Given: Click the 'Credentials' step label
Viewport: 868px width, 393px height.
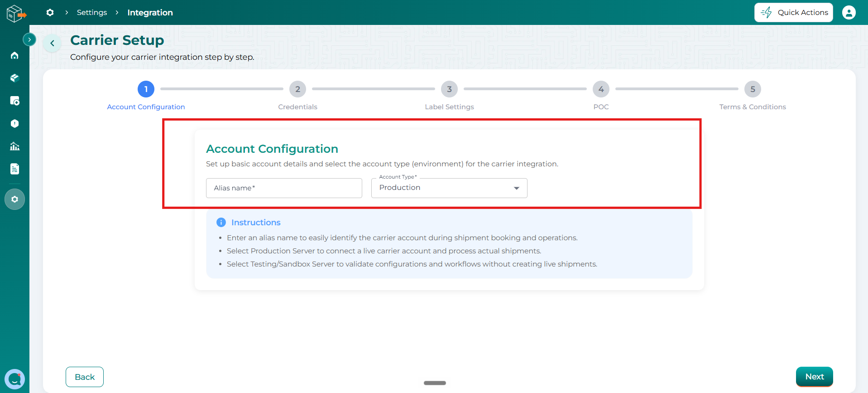Looking at the screenshot, I should pos(297,107).
